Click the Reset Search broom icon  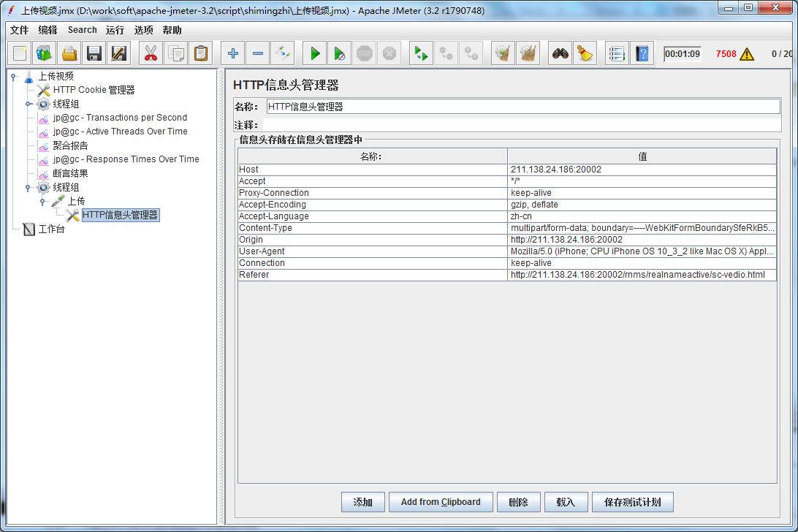click(585, 53)
